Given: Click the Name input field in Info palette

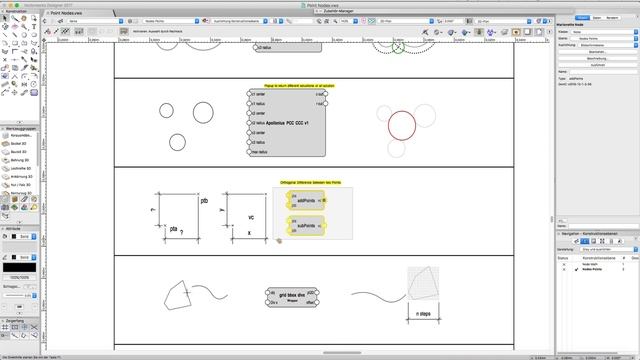Looking at the screenshot, I should tap(603, 71).
